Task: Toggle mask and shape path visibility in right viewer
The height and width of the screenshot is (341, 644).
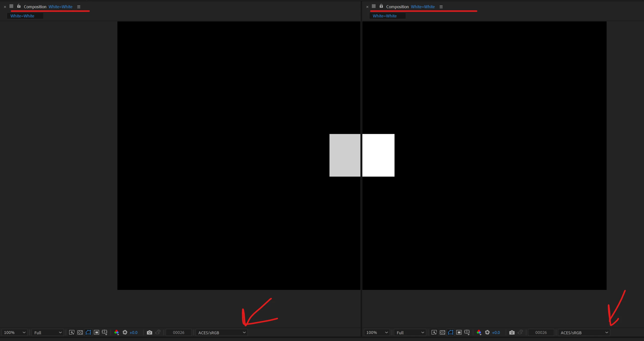Action: tap(451, 333)
